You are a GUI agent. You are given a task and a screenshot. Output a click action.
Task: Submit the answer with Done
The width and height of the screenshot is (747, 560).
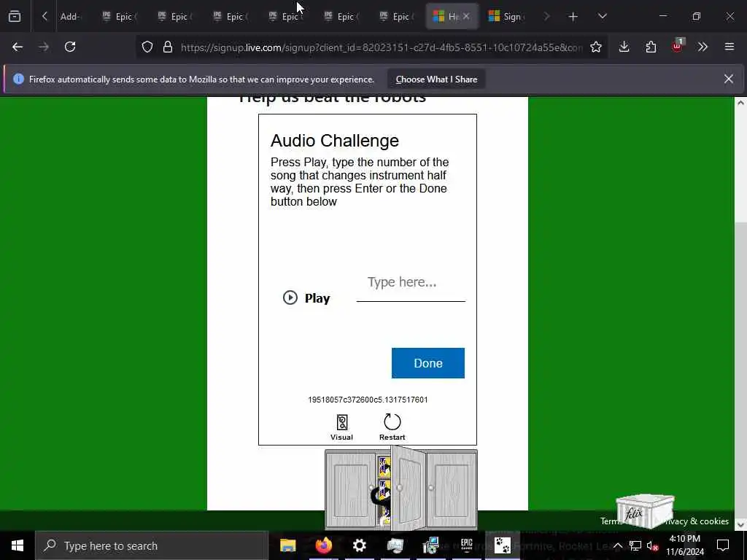(427, 363)
